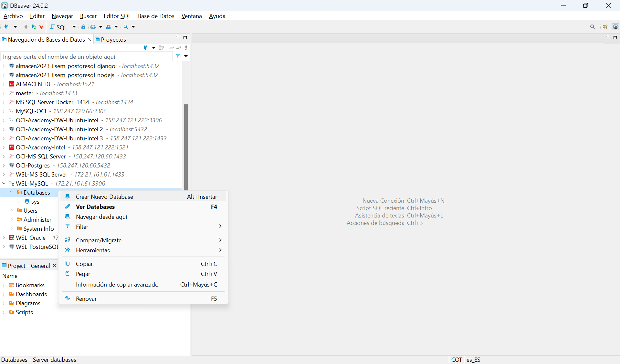The image size is (620, 364).
Task: Choose Información de copiar avanzado
Action: point(143,284)
